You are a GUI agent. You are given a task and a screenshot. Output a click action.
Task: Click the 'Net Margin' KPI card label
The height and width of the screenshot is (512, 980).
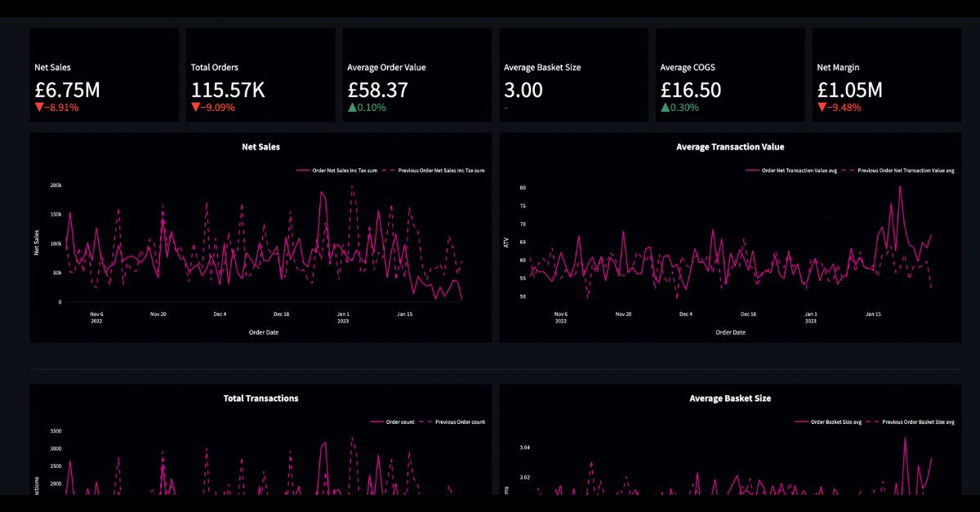[x=839, y=67]
